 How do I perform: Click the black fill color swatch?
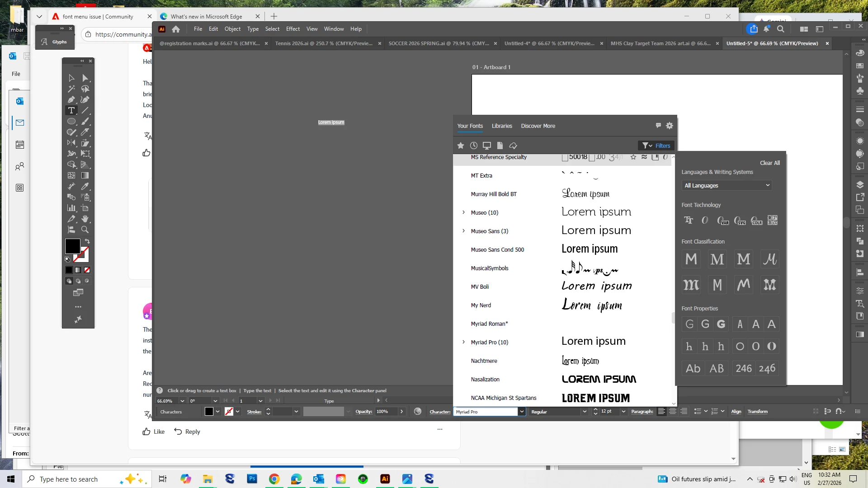click(x=72, y=246)
